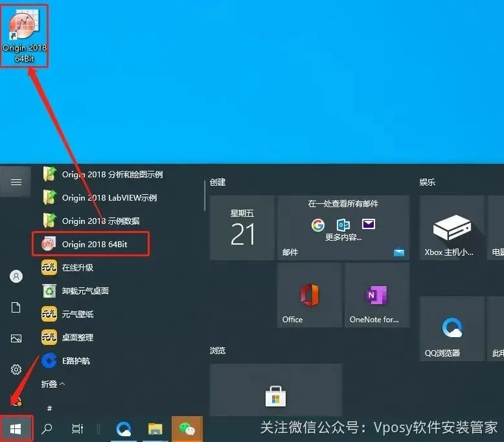Open 元气壁纸 app entry
Viewport: 504px width, 442px height.
coord(68,314)
